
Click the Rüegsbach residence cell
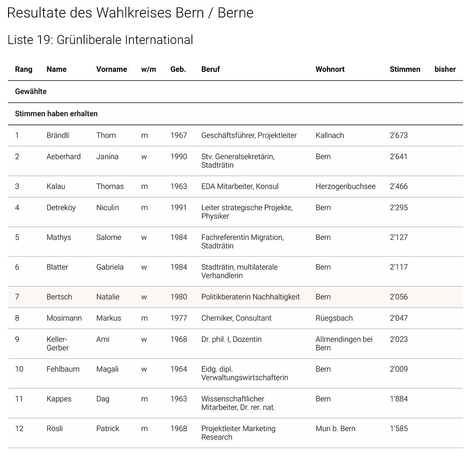334,318
